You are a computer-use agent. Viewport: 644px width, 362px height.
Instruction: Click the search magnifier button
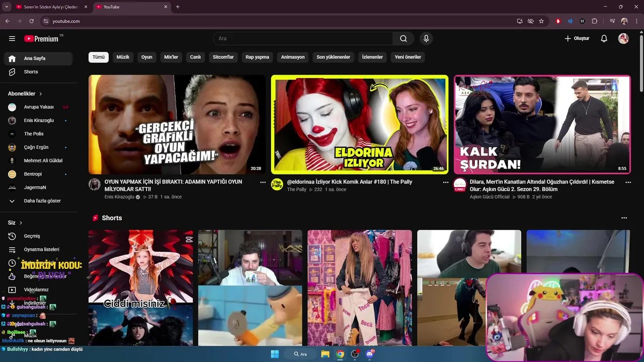click(x=404, y=38)
